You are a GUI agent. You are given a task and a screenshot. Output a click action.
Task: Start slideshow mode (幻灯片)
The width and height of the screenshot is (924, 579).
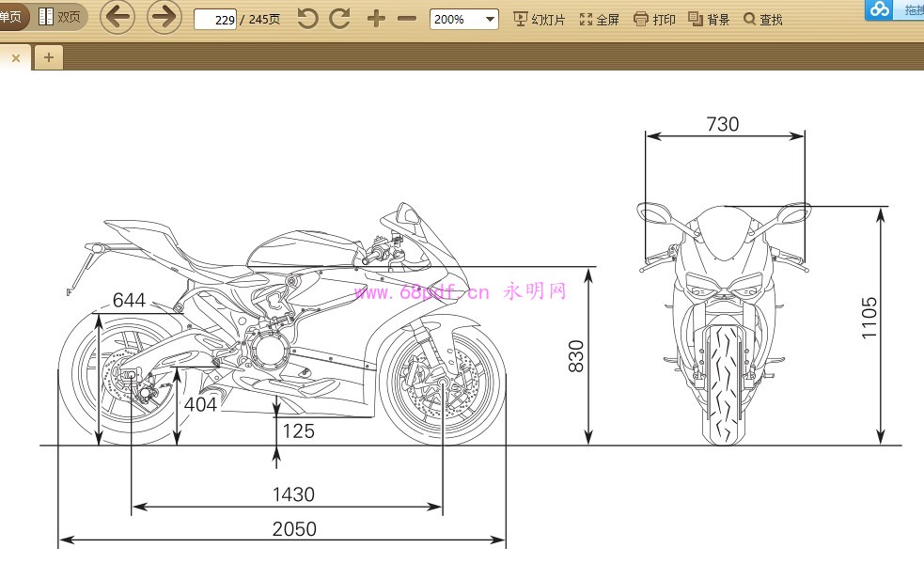point(540,20)
